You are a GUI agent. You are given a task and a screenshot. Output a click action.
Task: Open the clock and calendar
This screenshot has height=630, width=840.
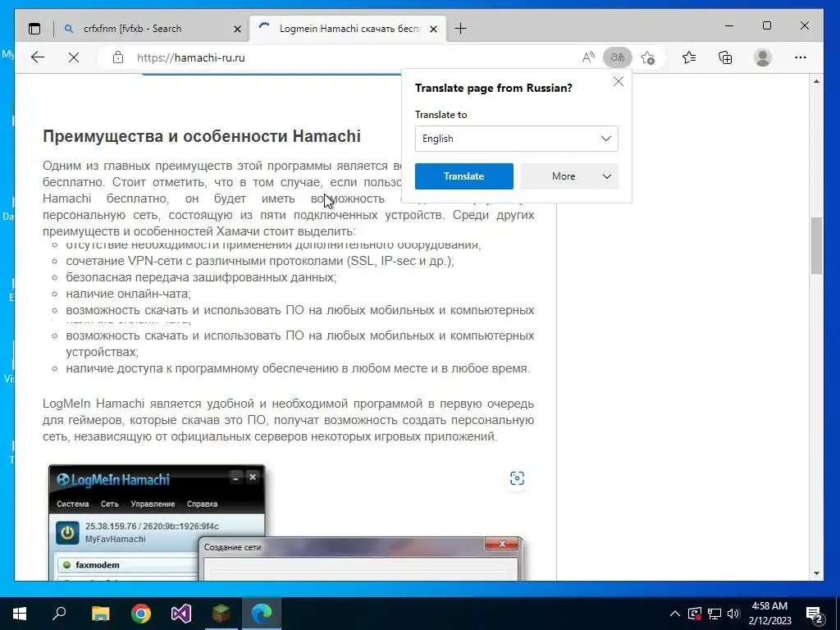pyautogui.click(x=769, y=614)
